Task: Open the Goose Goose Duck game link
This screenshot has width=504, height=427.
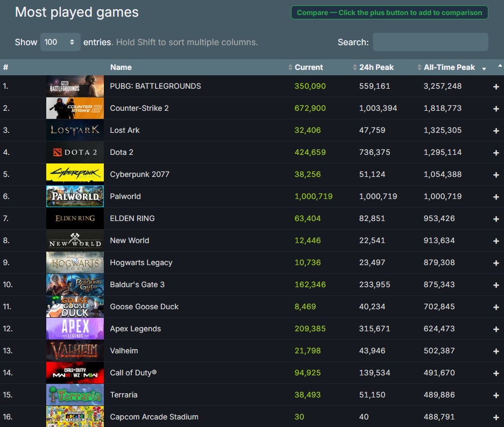Action: [144, 307]
